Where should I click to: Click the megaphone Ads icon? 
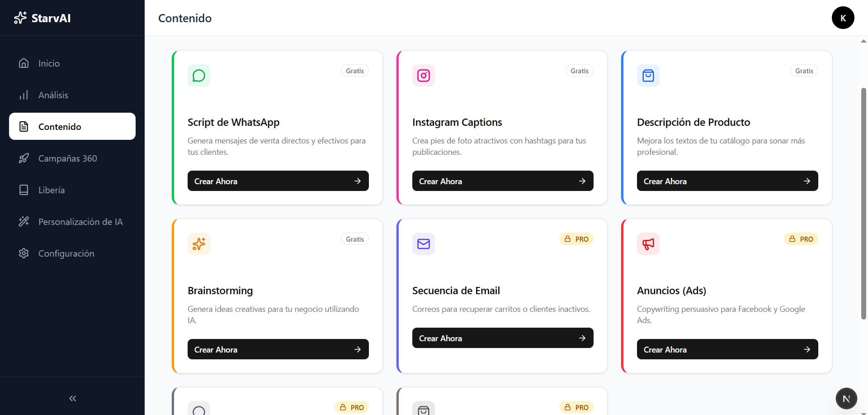pos(648,244)
